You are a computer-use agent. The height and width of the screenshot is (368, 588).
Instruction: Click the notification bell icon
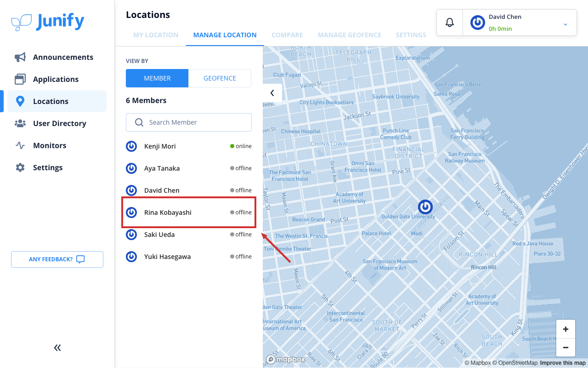coord(450,22)
